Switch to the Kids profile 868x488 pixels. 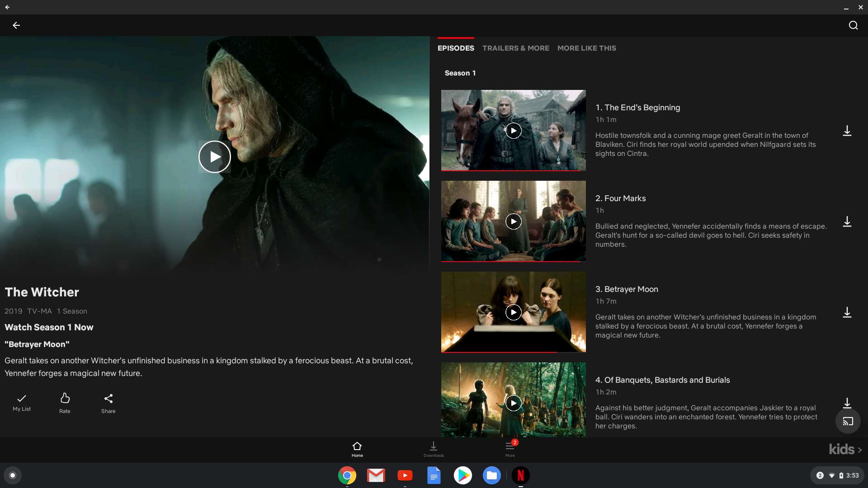click(845, 449)
